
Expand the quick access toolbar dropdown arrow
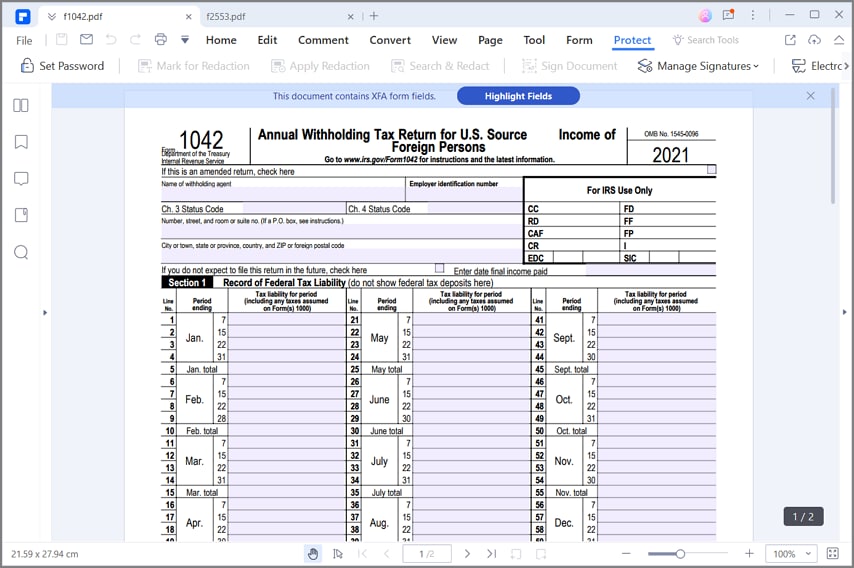pos(185,40)
